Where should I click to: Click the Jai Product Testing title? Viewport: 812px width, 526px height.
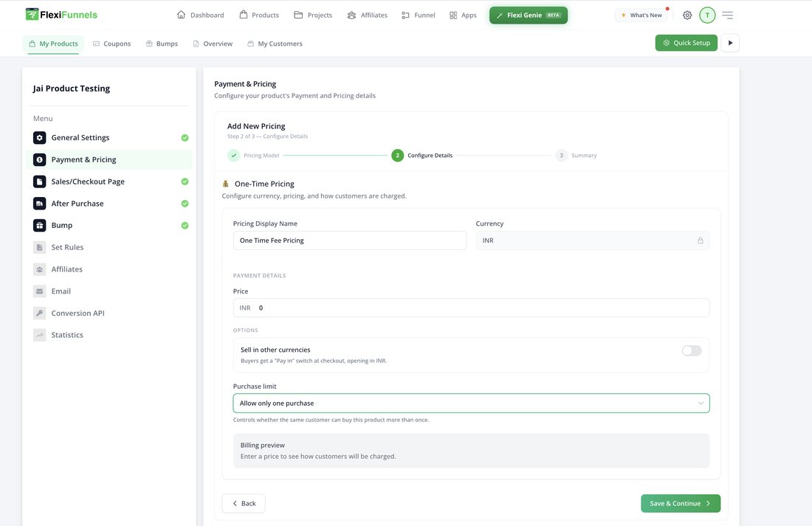(x=72, y=89)
